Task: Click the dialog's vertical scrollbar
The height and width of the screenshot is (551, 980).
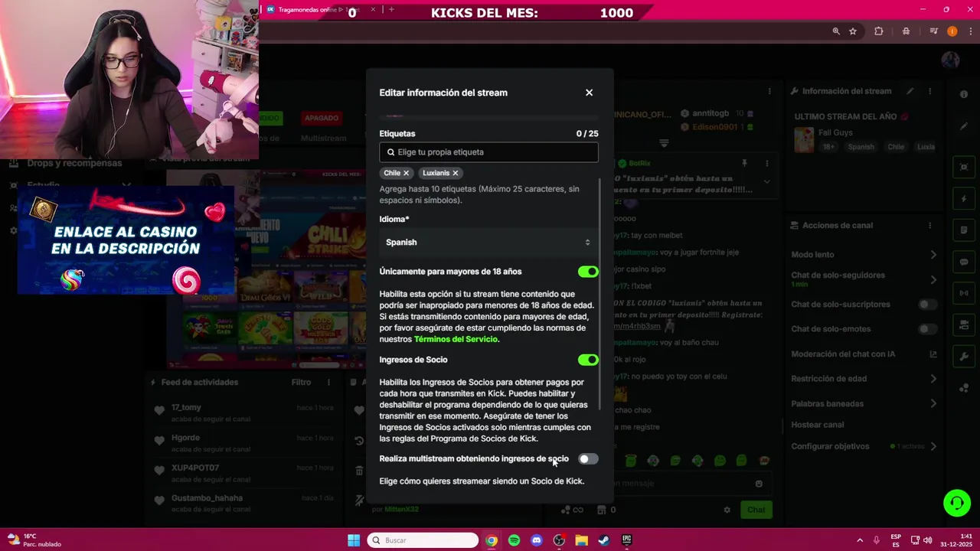Action: 600,295
